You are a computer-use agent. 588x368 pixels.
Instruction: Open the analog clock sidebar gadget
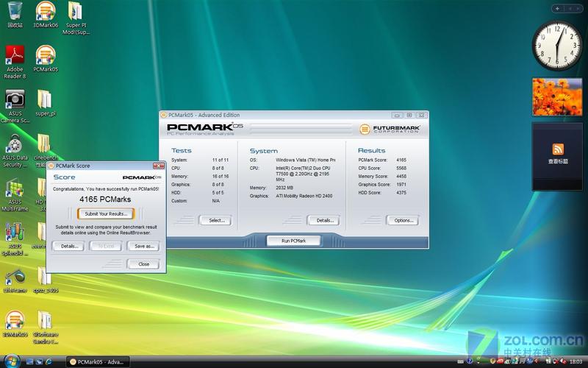point(557,45)
